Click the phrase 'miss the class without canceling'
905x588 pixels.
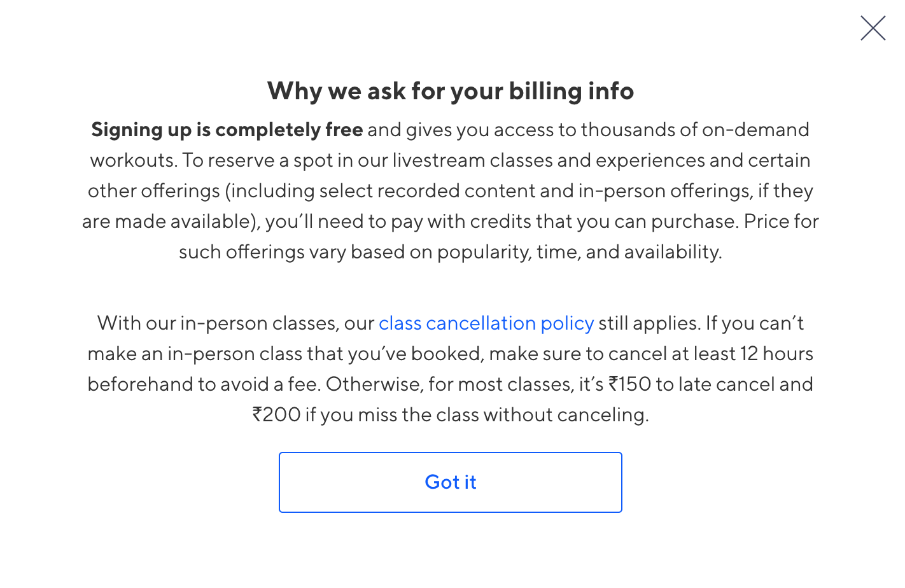pos(503,415)
